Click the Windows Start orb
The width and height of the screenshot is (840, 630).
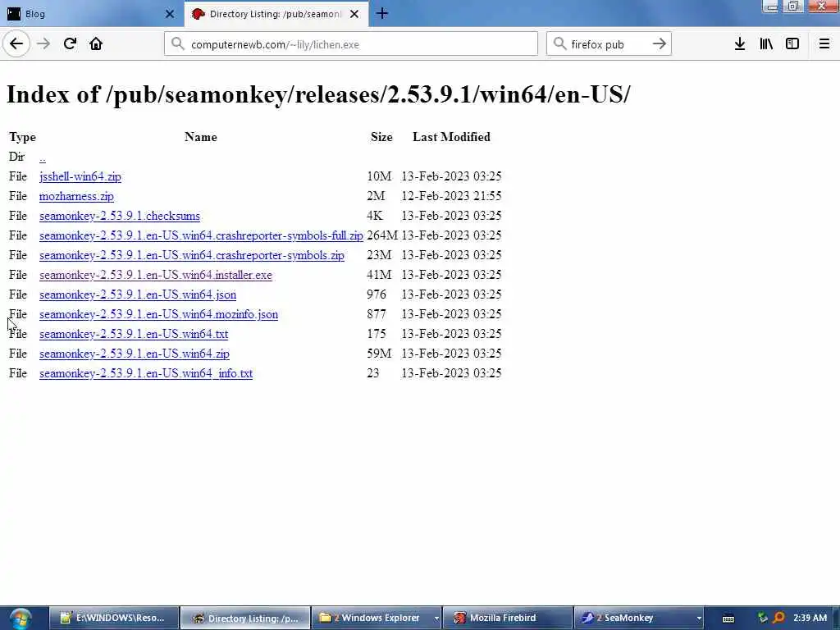(21, 619)
